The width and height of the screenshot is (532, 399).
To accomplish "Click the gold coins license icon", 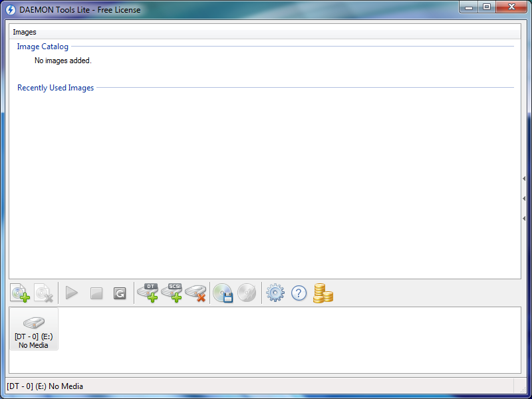I will click(x=323, y=293).
